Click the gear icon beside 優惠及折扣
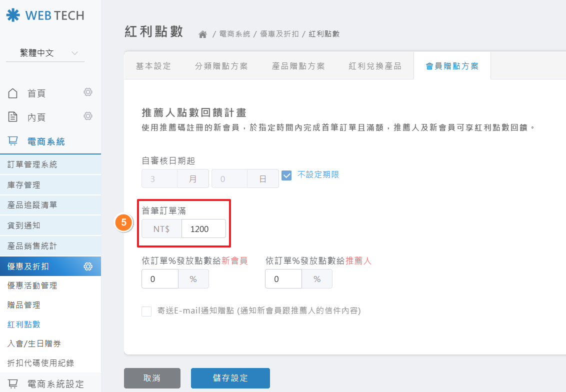This screenshot has height=392, width=566. 88,266
